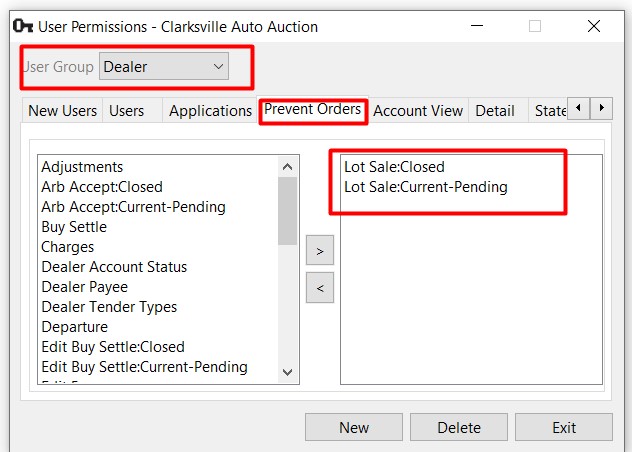Viewport: 632px width, 452px height.
Task: Pick Lot Sale:Current-Pending in right list
Action: pos(425,187)
